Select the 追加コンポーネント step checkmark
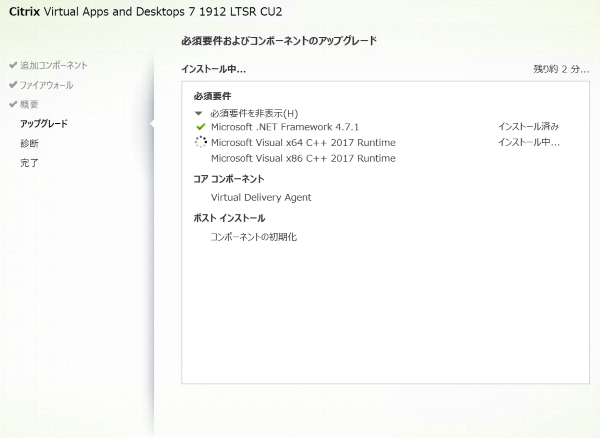The image size is (600, 438). click(13, 65)
